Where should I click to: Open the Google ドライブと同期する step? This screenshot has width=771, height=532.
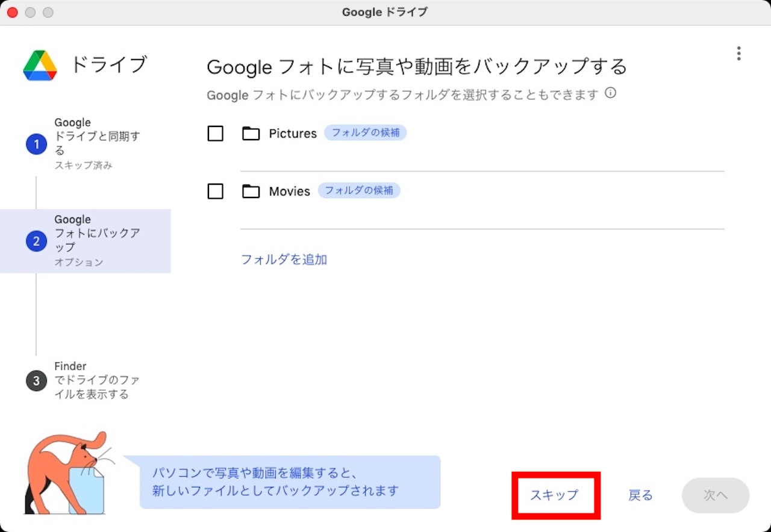[x=85, y=144]
